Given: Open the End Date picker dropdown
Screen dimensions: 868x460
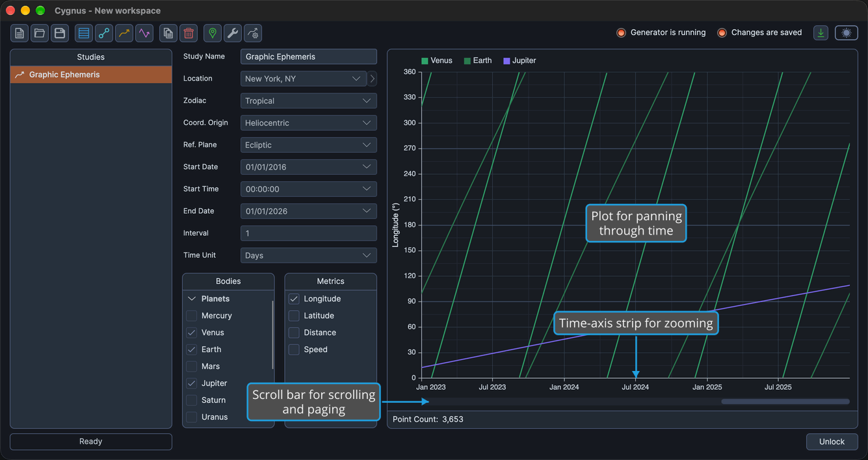Looking at the screenshot, I should (x=309, y=211).
